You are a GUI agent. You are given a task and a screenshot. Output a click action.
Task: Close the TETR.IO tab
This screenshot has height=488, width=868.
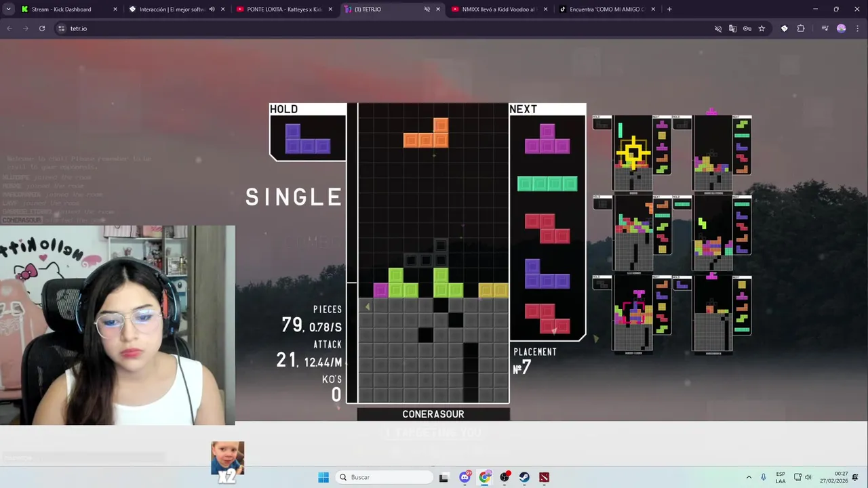pyautogui.click(x=437, y=9)
